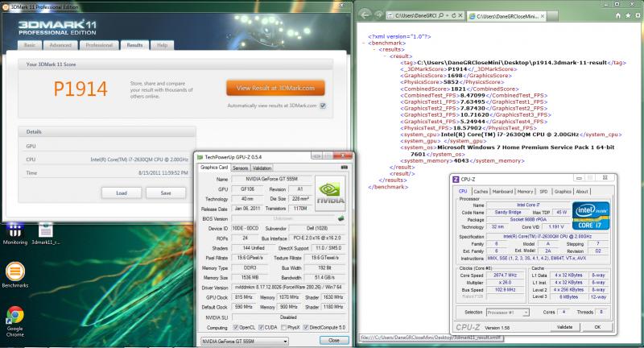Screen dimensions: 644x348
Task: Open the address bar dropdown arrow
Action: pos(447,15)
